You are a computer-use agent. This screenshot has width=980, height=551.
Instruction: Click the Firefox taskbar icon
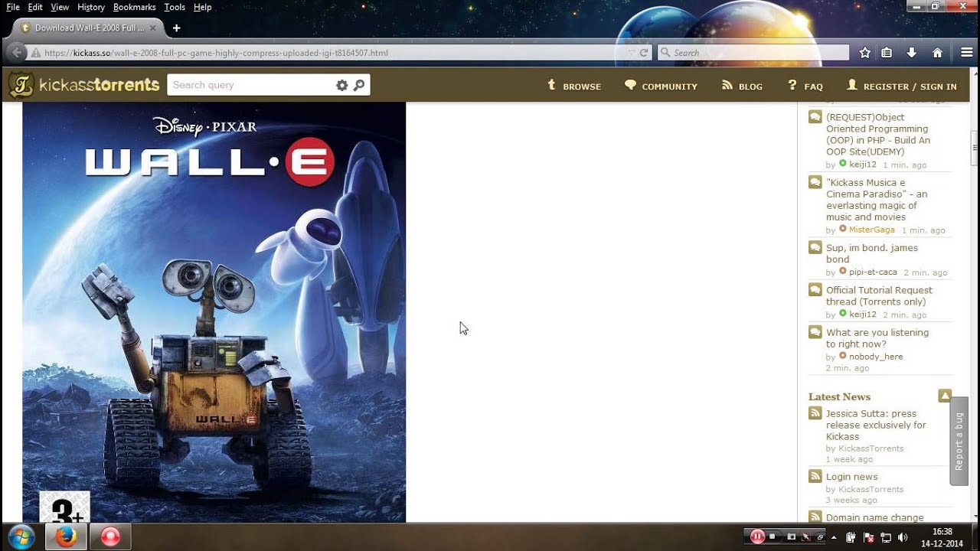[x=66, y=536]
